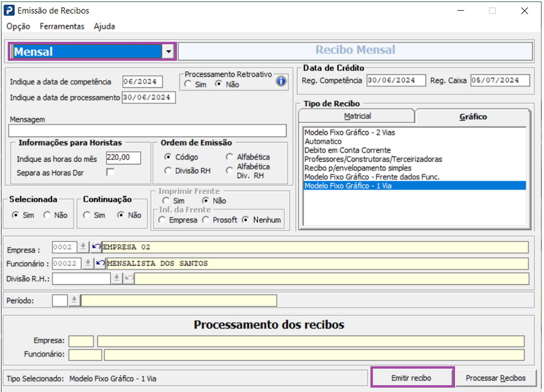
Task: Close the Emissão de Recibos window
Action: click(524, 11)
